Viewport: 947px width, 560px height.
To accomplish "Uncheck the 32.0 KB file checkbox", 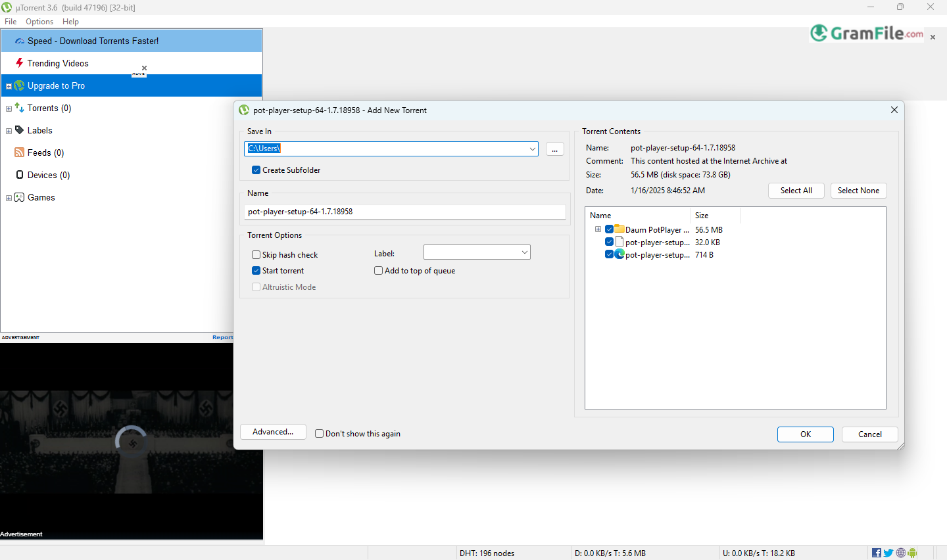I will coord(609,242).
